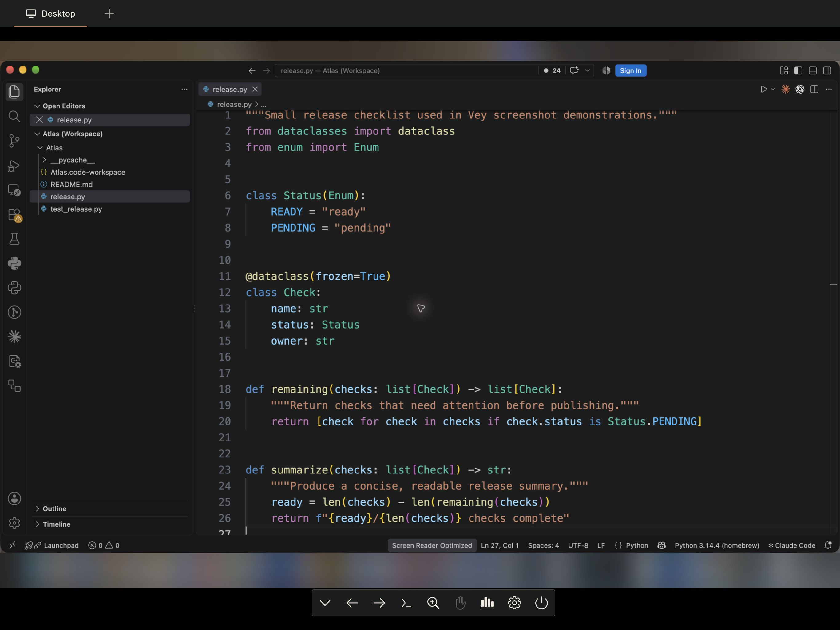Click the Run Python File play icon
The height and width of the screenshot is (630, 840).
(763, 89)
